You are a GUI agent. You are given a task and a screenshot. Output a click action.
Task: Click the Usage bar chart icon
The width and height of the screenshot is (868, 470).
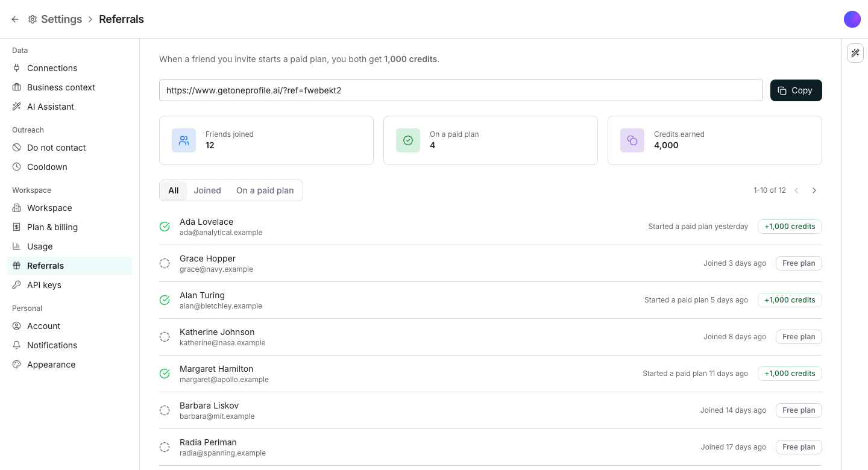coord(17,246)
